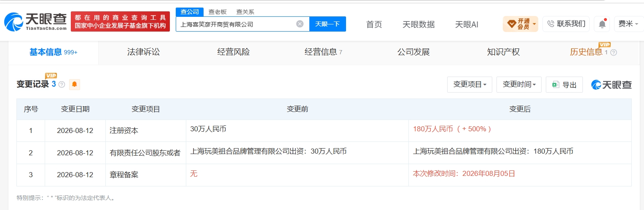Open the 开通会员 dropdown

(521, 24)
